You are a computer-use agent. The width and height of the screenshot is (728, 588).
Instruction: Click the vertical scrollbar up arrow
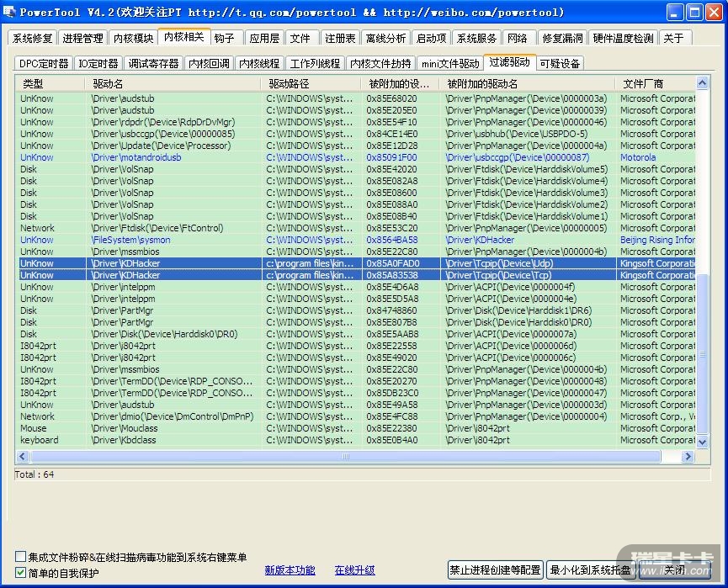(x=702, y=83)
